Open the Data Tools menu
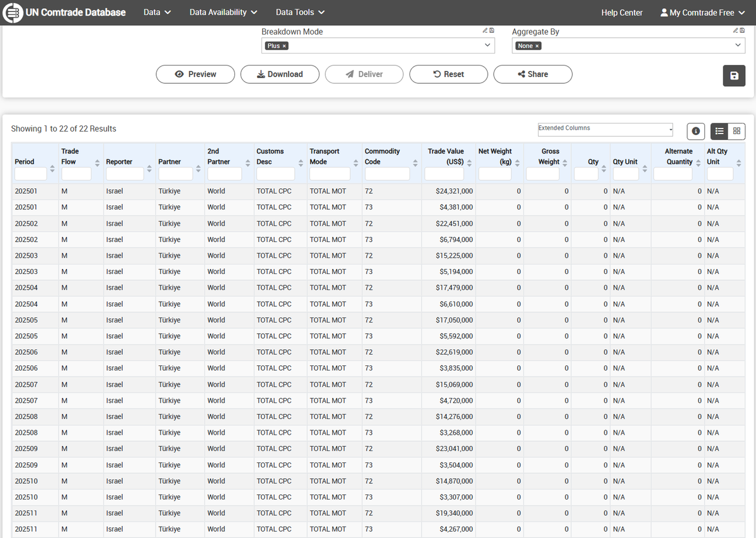756x538 pixels. 300,13
